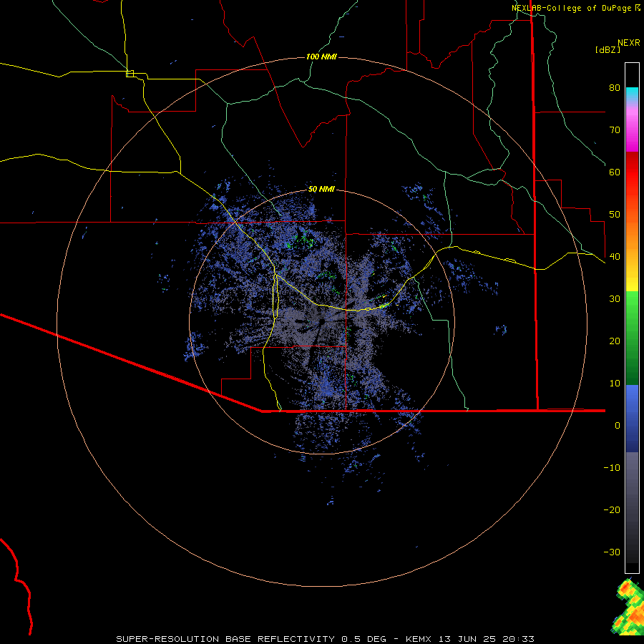Click the KEMX station identifier in the caption

(x=419, y=639)
